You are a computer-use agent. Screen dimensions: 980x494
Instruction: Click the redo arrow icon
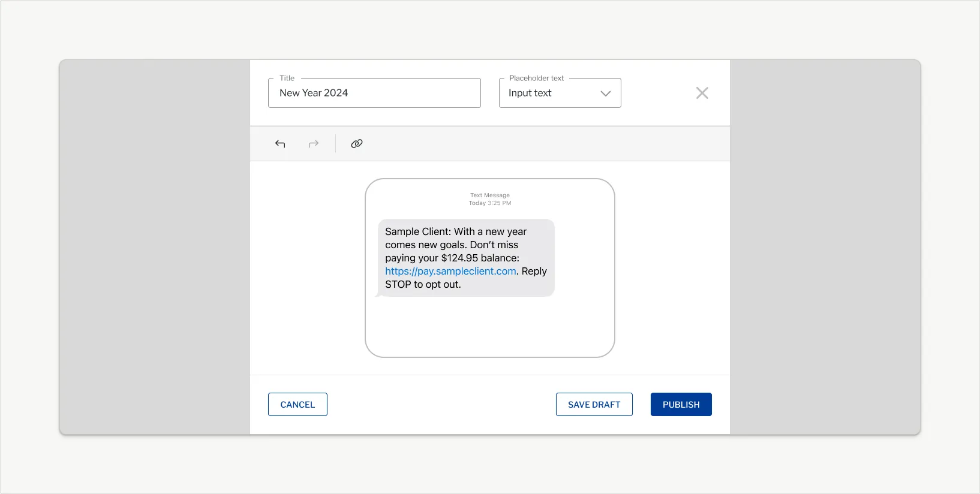313,144
